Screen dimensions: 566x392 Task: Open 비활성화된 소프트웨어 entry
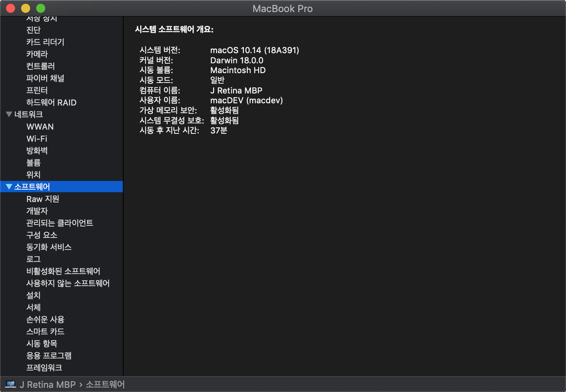[63, 271]
